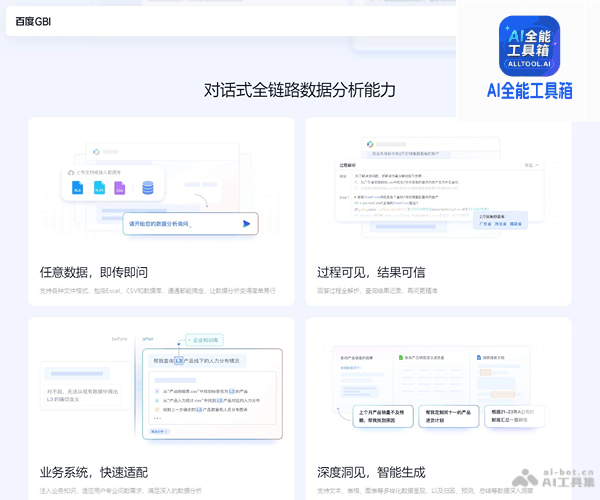Click the 帮我查询L3产品线下的人力分布情况 query bubble
This screenshot has height=500, width=600.
197,361
